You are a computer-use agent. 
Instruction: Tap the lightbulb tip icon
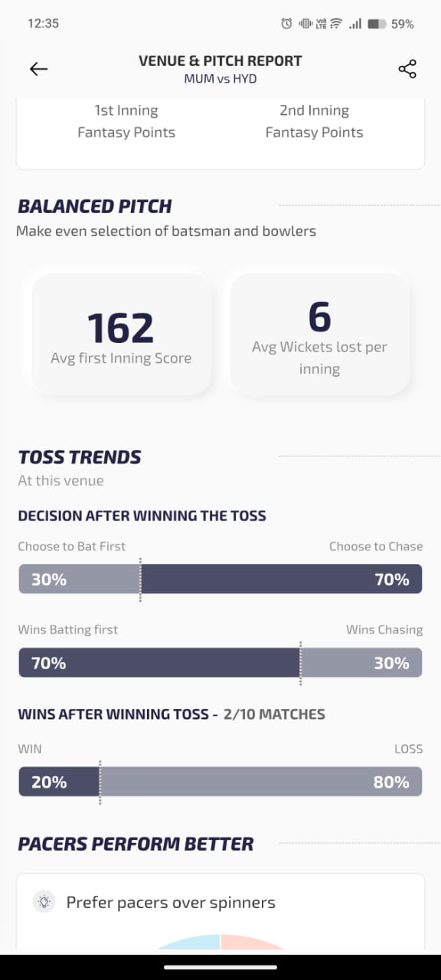[x=44, y=902]
